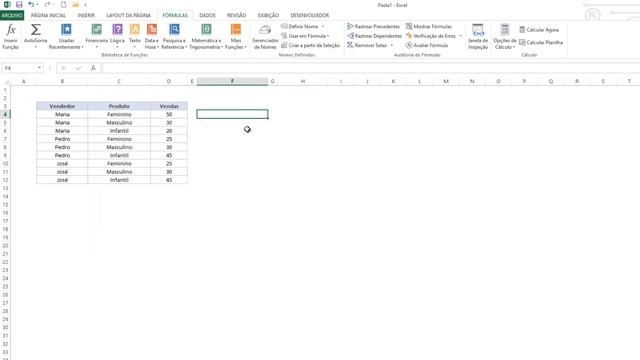Viewport: 640px width, 360px height.
Task: Select column B header
Action: (x=62, y=81)
